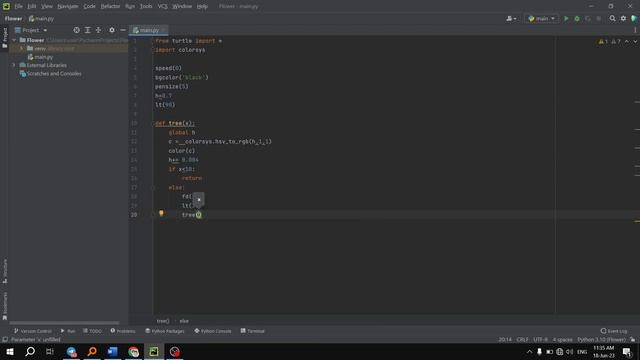
Task: Open the File menu
Action: [18, 7]
